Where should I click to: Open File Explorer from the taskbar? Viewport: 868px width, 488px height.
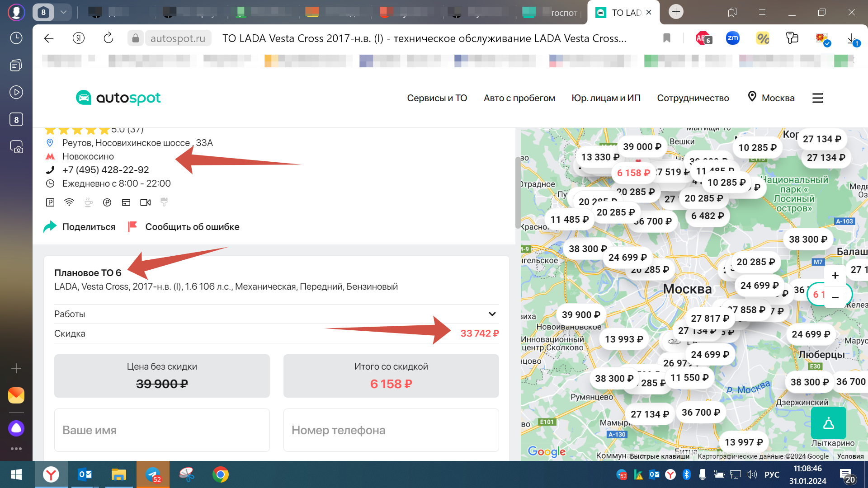pos(119,474)
